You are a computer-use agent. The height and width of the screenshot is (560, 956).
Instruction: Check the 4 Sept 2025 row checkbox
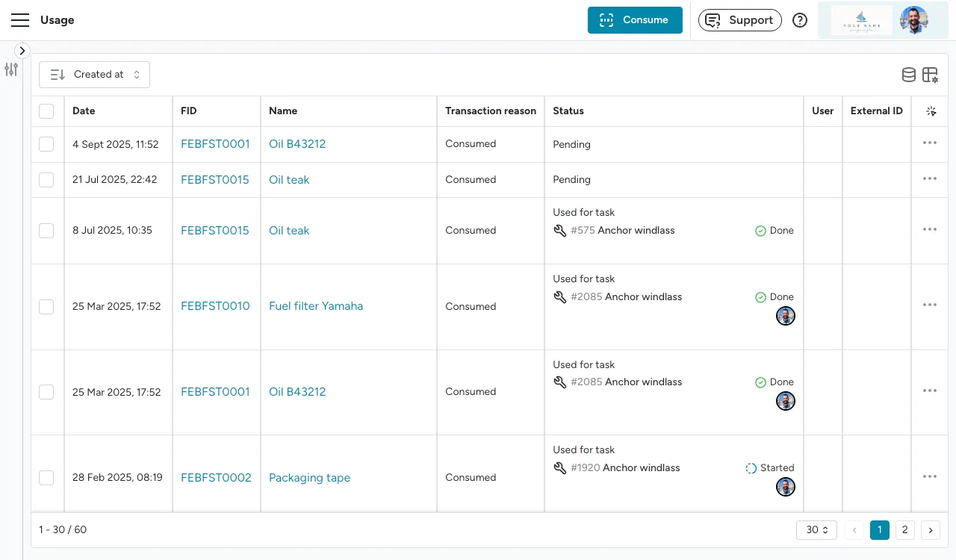(x=46, y=144)
